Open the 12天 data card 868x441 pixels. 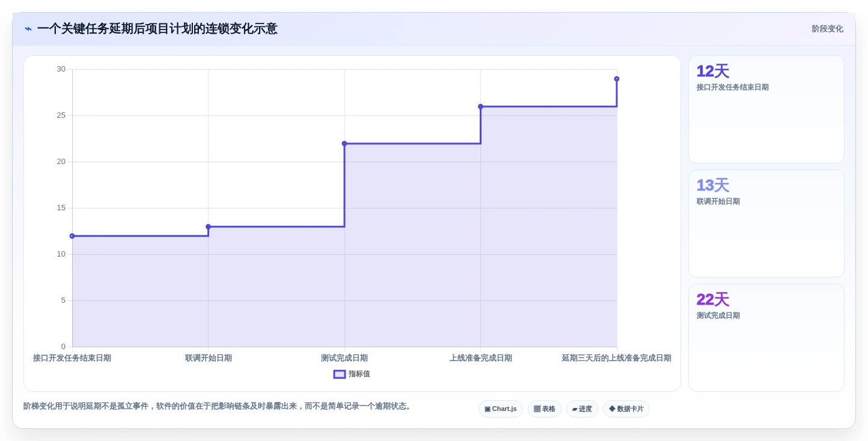tap(766, 109)
